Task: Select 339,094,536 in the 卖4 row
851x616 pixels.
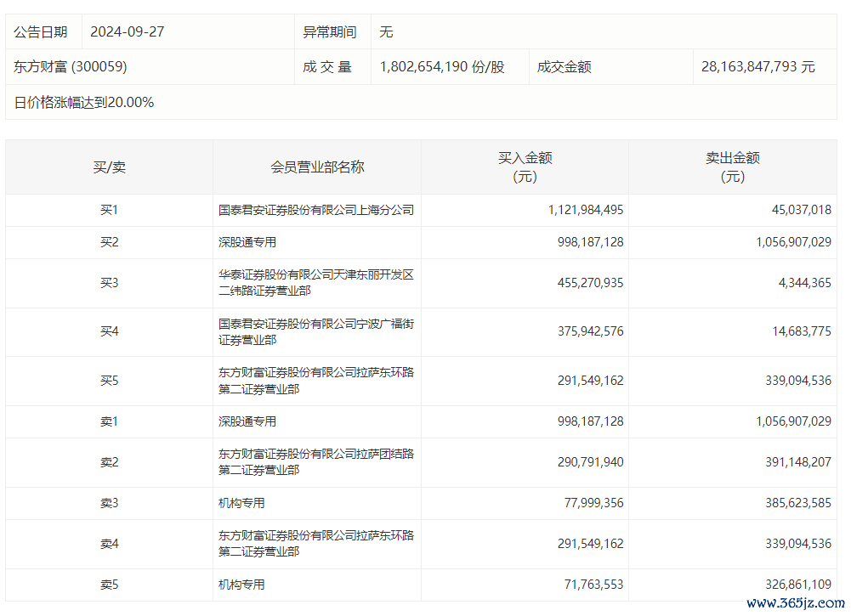Action: point(798,544)
